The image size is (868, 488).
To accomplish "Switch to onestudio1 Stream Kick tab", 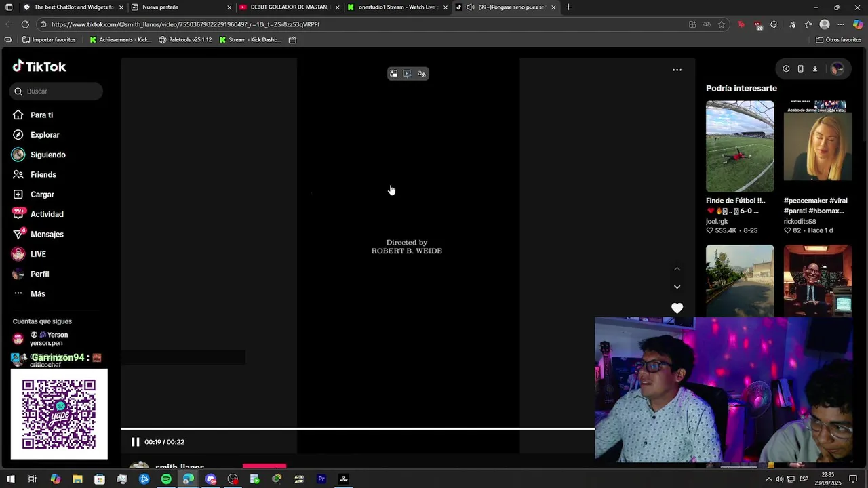I will coord(396,7).
